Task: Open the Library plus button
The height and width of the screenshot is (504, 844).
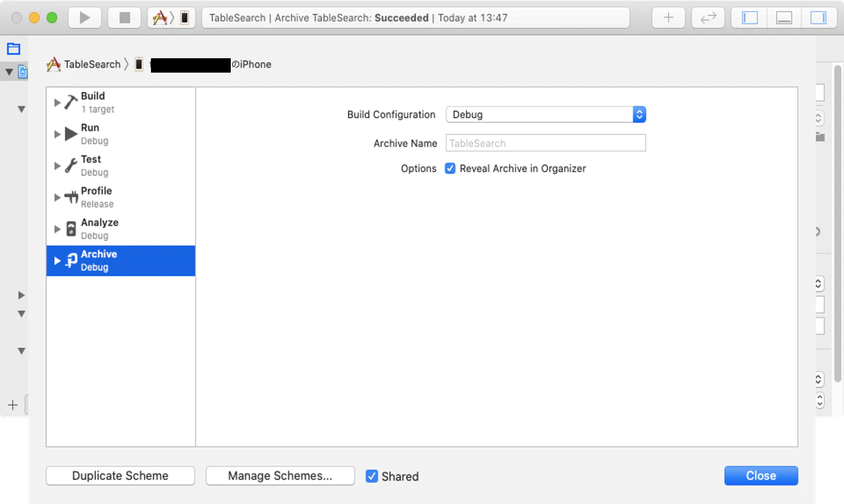Action: [668, 18]
